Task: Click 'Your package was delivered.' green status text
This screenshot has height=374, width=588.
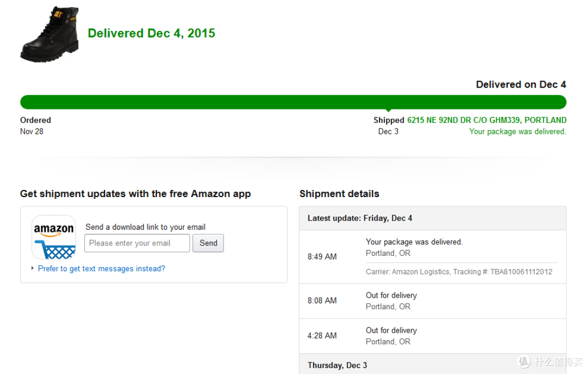Action: (518, 132)
